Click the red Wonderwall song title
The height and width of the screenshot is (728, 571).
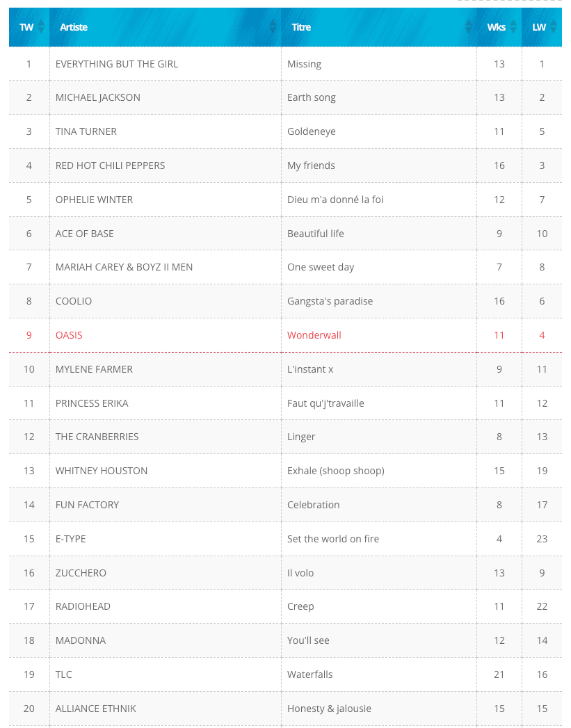(314, 335)
